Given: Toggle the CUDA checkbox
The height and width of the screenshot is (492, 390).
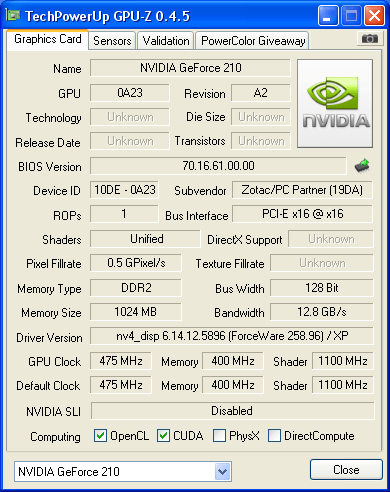Looking at the screenshot, I should [x=163, y=436].
